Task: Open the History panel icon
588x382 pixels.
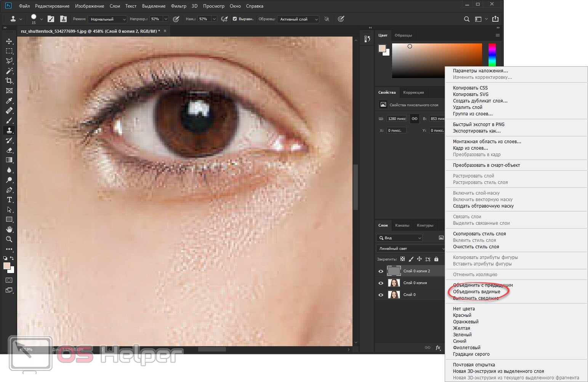Action: [367, 39]
